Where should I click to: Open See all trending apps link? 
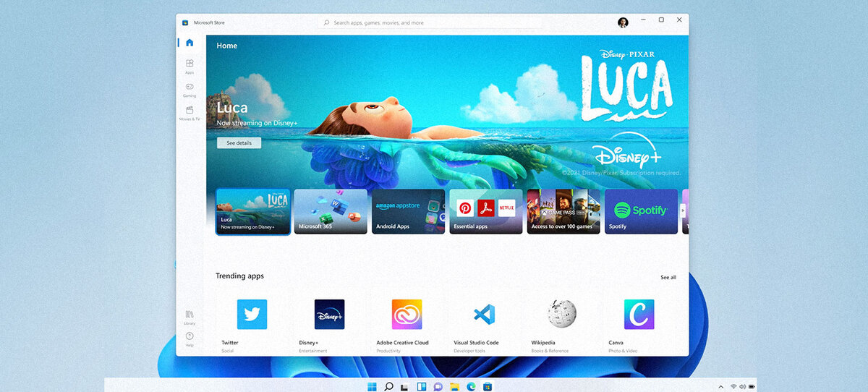coord(668,277)
